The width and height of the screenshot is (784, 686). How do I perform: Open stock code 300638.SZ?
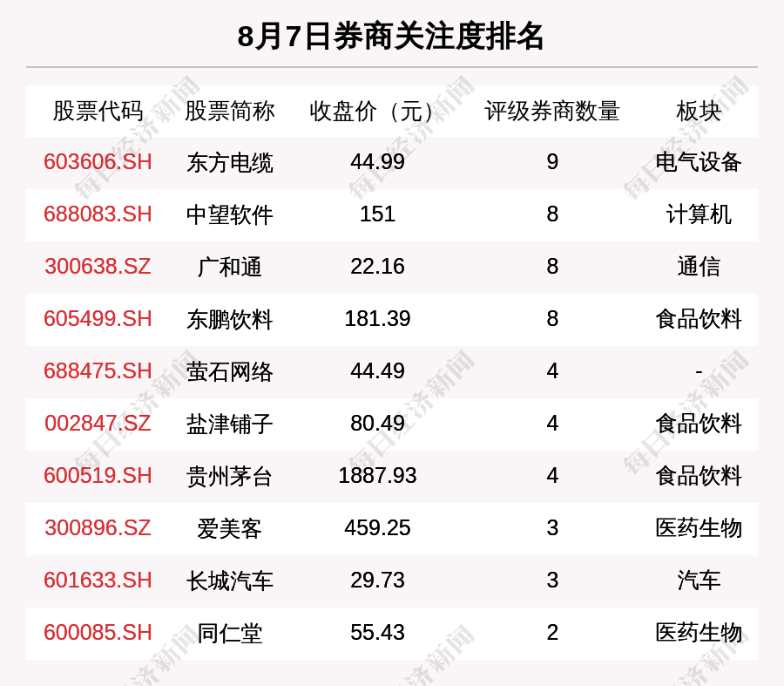(98, 266)
